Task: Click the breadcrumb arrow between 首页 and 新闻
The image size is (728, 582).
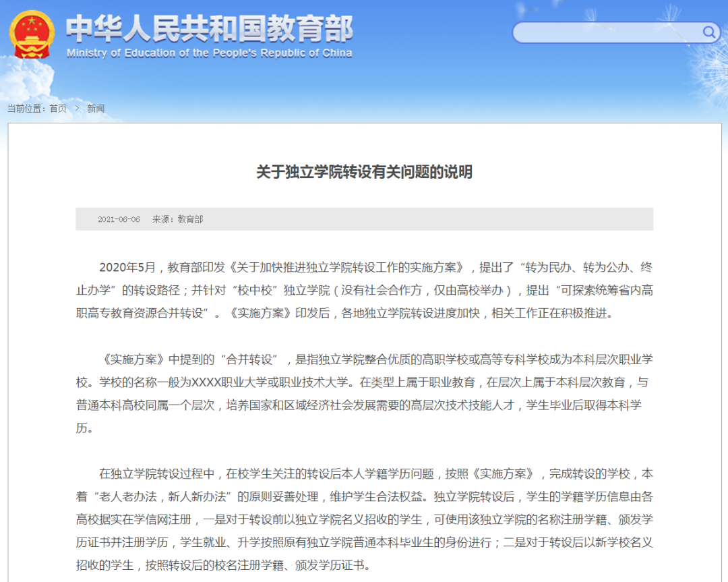Action: click(77, 109)
